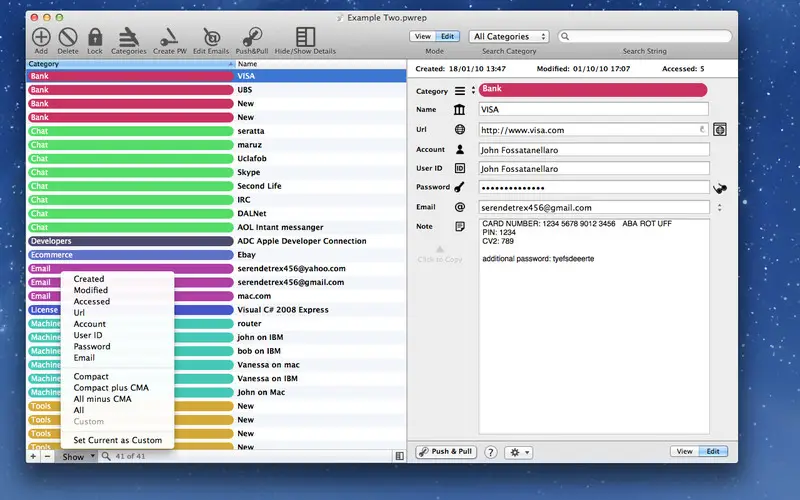Click the password generator icon right of Password field

(719, 188)
